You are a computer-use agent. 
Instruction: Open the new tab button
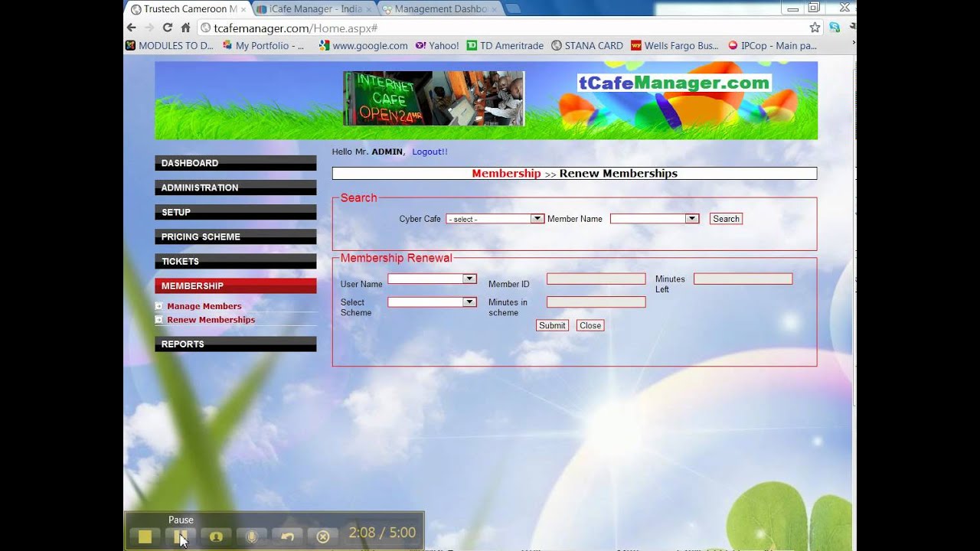513,9
